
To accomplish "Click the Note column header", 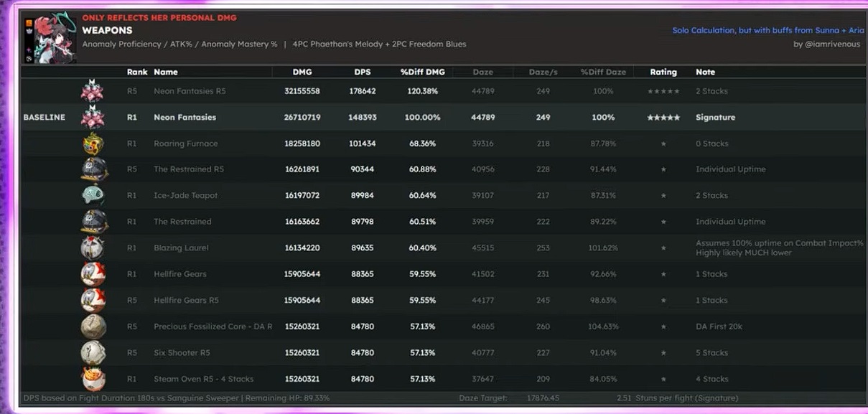I will tap(705, 72).
